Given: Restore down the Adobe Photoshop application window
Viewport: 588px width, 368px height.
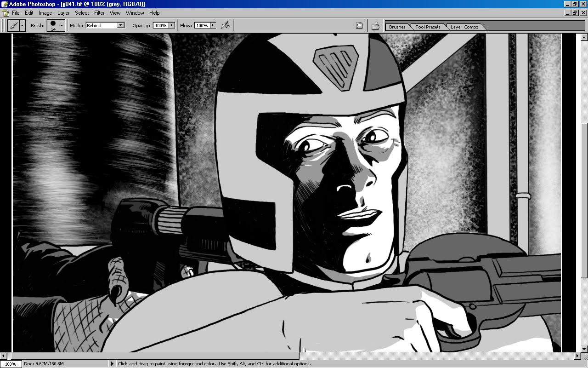Looking at the screenshot, I should point(575,4).
